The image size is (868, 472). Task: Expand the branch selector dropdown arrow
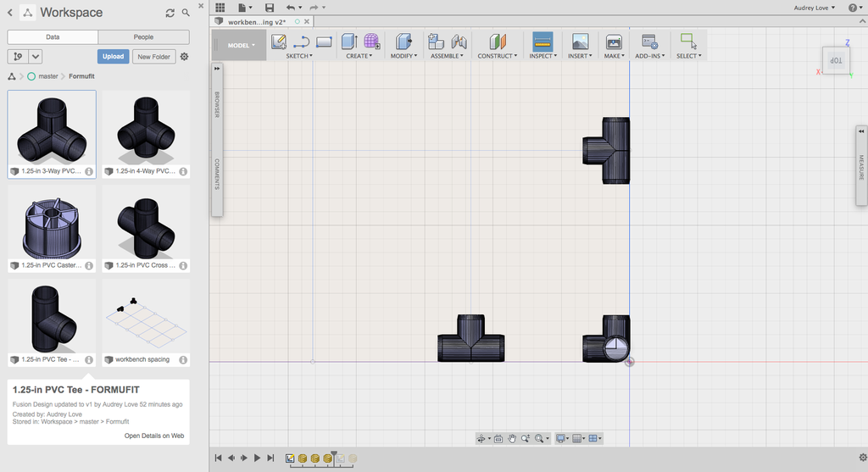coord(36,57)
